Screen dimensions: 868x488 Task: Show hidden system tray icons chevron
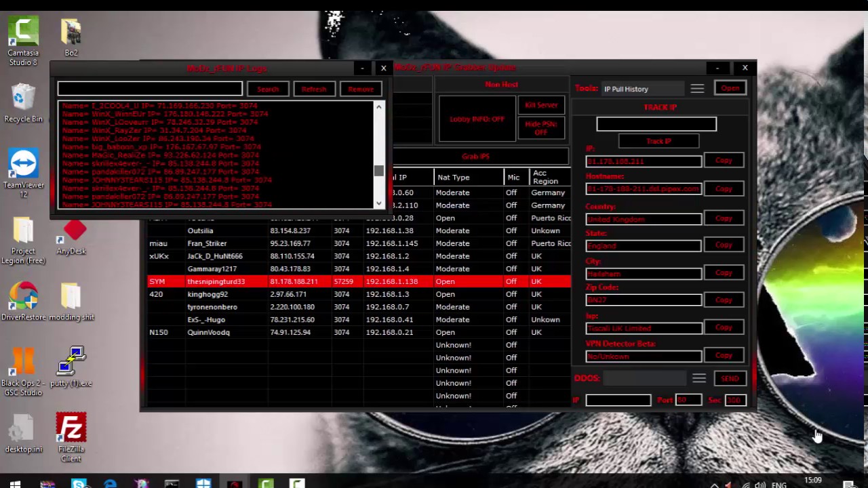[714, 485]
